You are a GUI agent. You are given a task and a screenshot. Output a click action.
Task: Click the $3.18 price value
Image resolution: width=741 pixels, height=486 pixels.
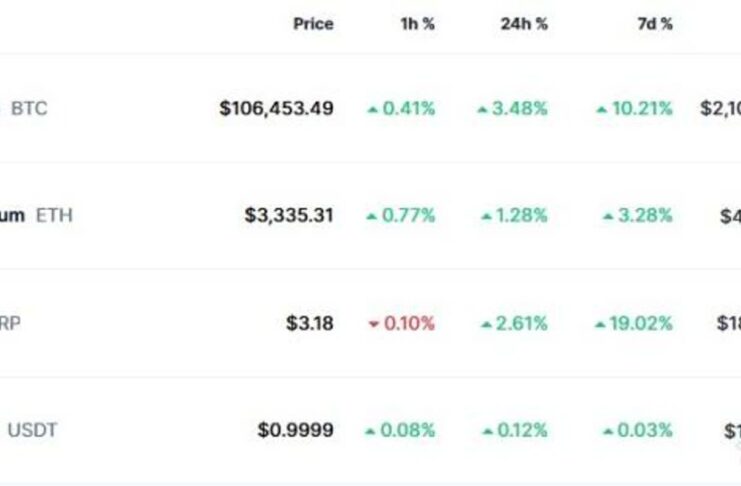click(x=310, y=323)
